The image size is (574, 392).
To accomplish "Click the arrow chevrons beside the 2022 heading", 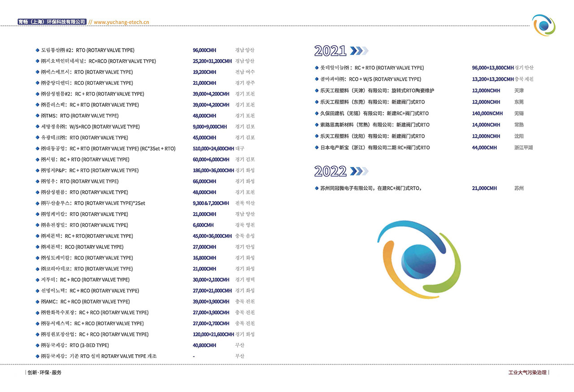I will click(x=359, y=171).
